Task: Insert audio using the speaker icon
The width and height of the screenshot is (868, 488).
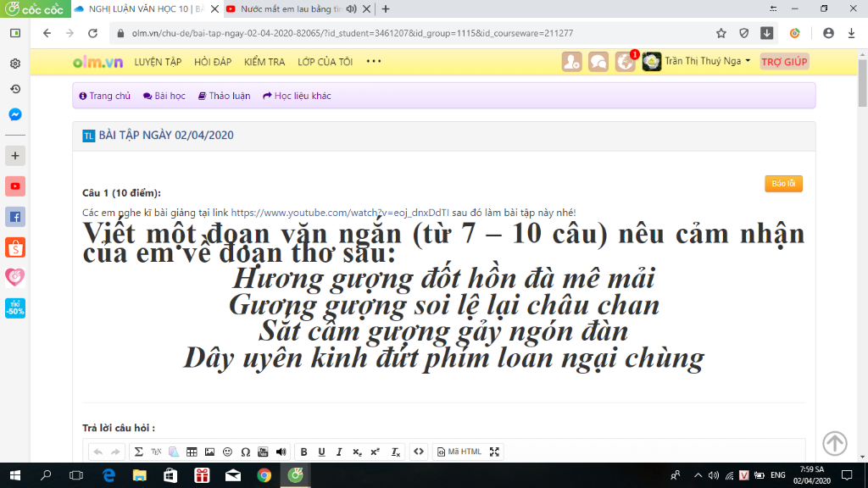Action: (x=281, y=452)
